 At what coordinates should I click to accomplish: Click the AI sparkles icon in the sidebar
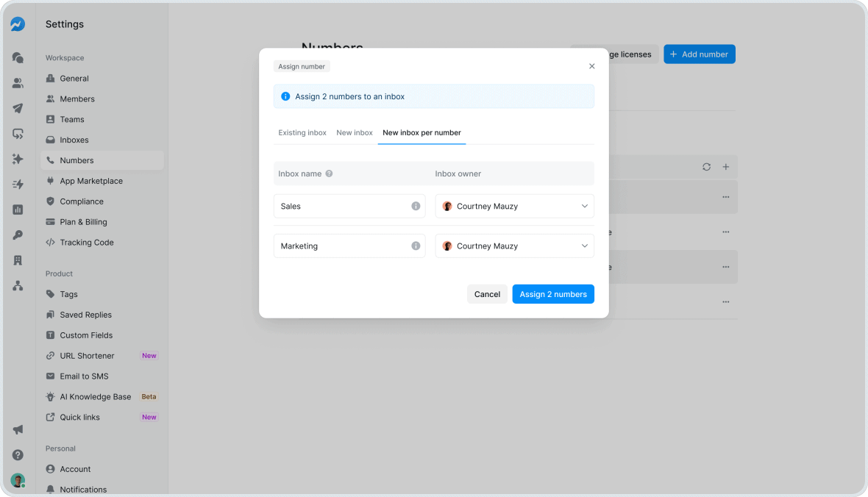[x=17, y=159]
